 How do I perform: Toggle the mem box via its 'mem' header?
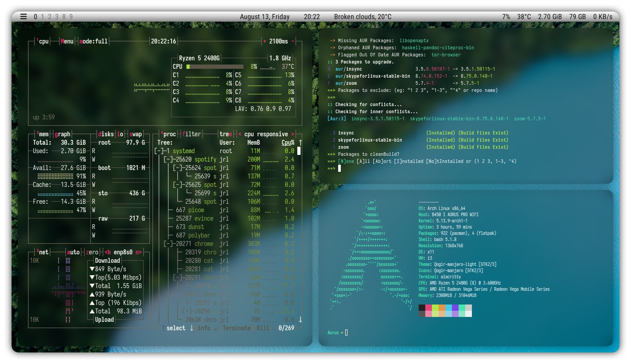click(x=43, y=134)
